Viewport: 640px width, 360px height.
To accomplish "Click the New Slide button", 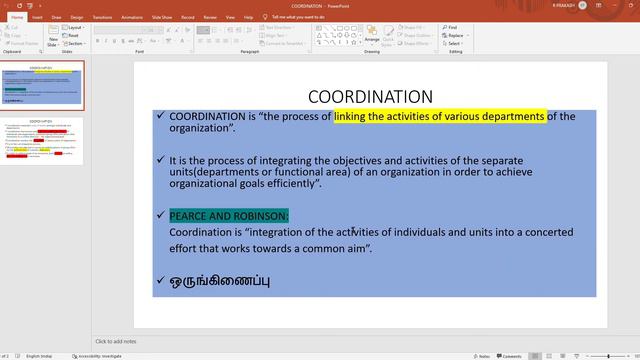I will pyautogui.click(x=53, y=36).
